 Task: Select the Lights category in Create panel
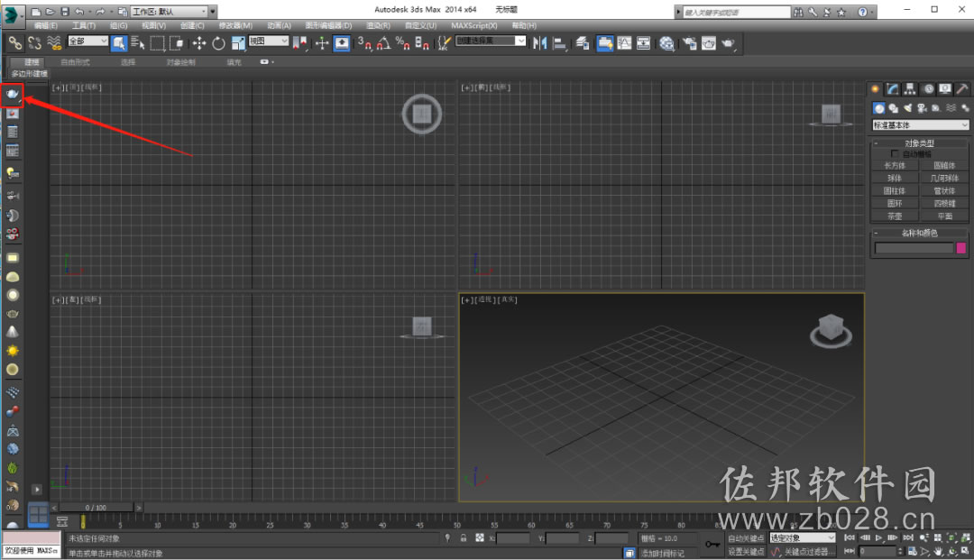coord(907,108)
